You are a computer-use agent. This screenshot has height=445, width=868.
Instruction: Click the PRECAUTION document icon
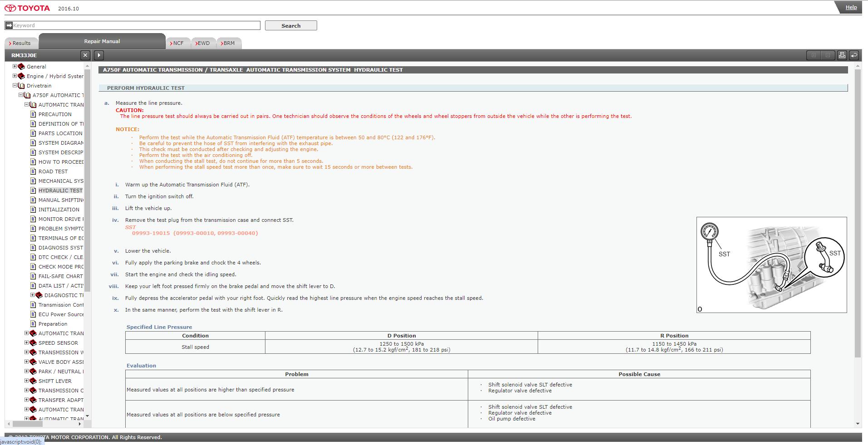[x=33, y=114]
